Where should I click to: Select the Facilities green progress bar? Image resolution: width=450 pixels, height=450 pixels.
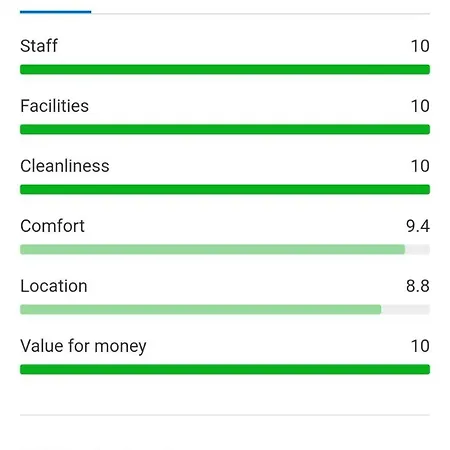(225, 129)
